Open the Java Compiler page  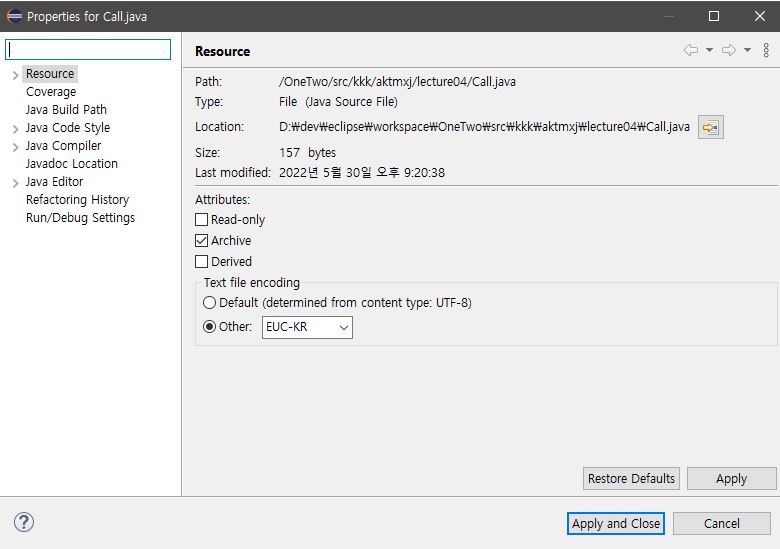64,146
